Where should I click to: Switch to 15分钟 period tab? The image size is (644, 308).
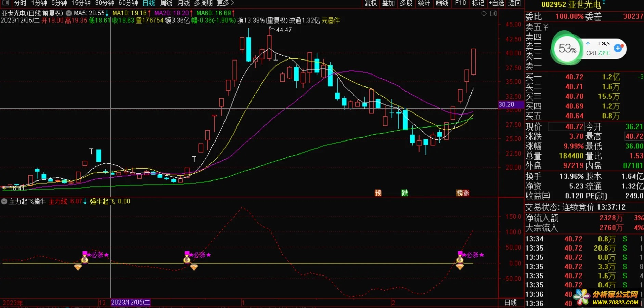(81, 3)
